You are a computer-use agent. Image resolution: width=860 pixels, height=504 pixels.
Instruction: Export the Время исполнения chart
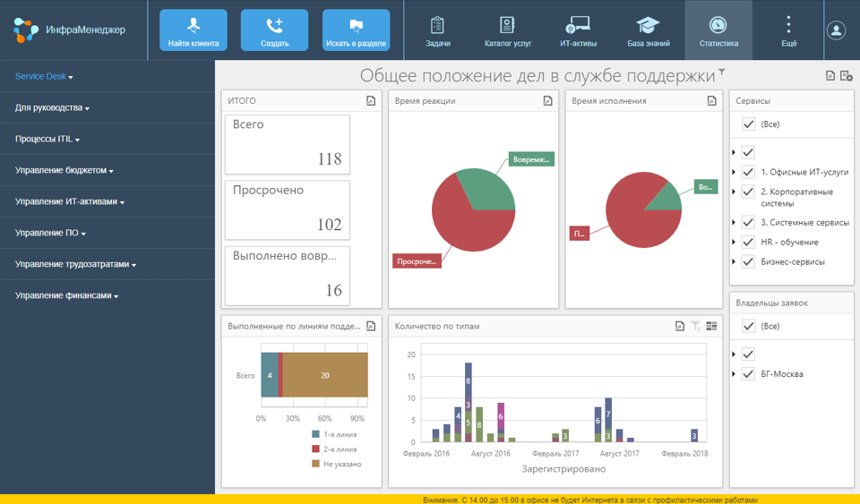click(711, 101)
